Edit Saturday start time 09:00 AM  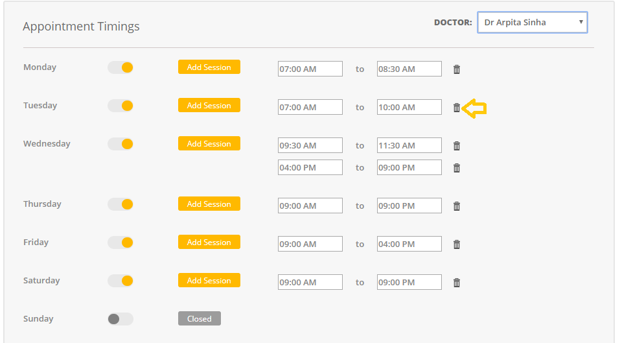click(x=310, y=282)
